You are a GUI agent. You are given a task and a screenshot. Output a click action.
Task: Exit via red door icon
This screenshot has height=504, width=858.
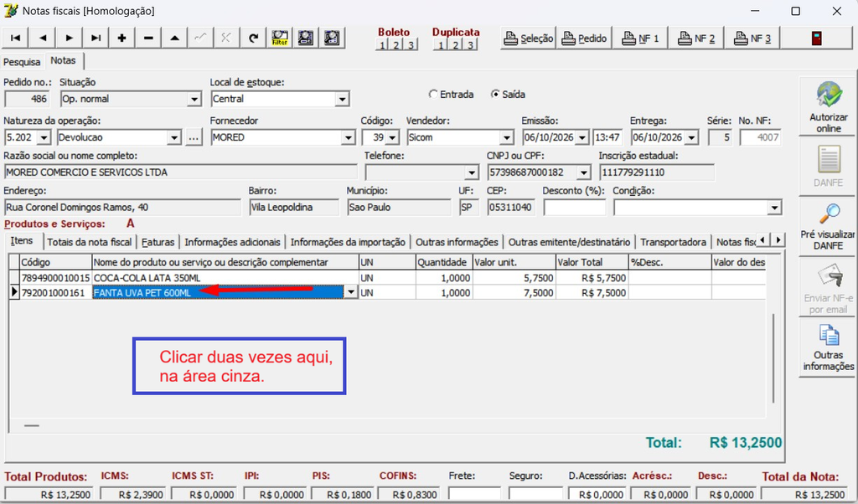pos(816,39)
